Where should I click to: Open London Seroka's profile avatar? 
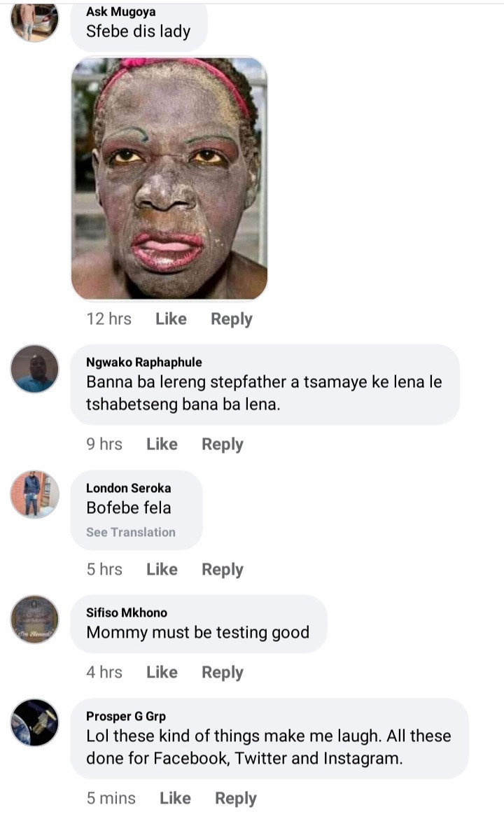coord(34,494)
